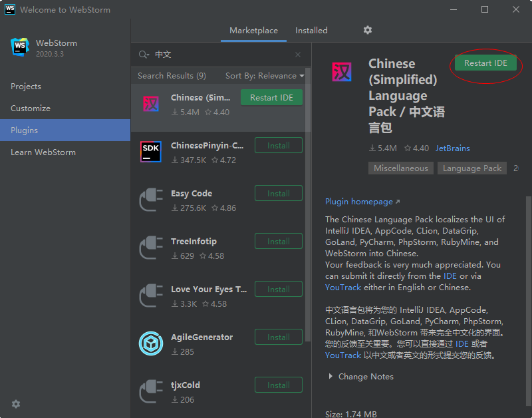Click the Easy Code plugin icon
Viewport: 532px width, 418px height.
pyautogui.click(x=151, y=200)
